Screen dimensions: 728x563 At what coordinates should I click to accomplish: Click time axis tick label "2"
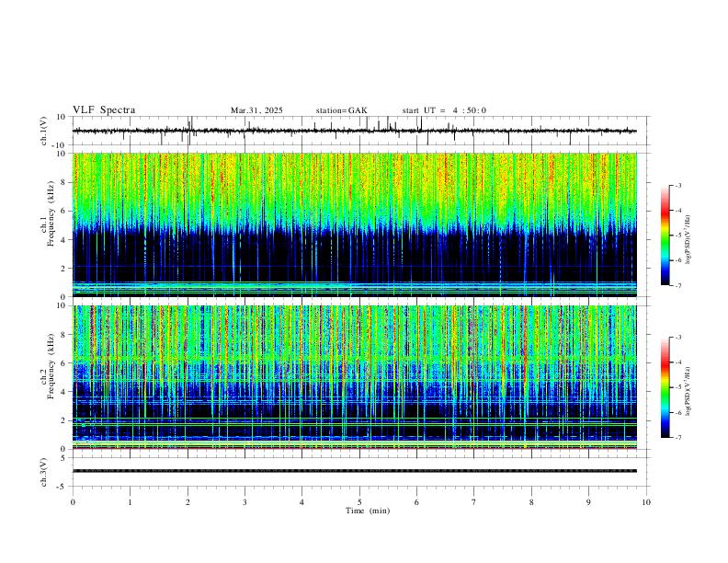coord(188,502)
